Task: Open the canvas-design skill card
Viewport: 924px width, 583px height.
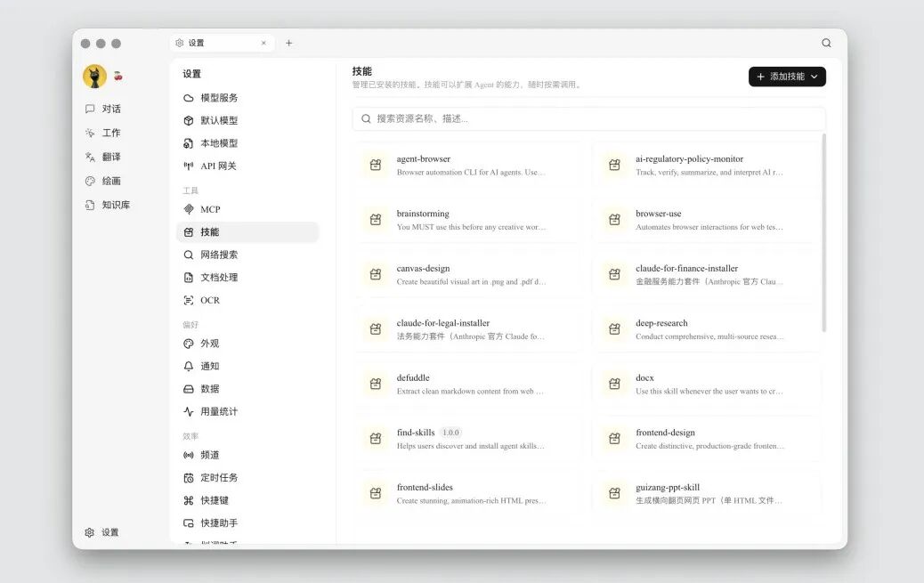Action: point(466,275)
